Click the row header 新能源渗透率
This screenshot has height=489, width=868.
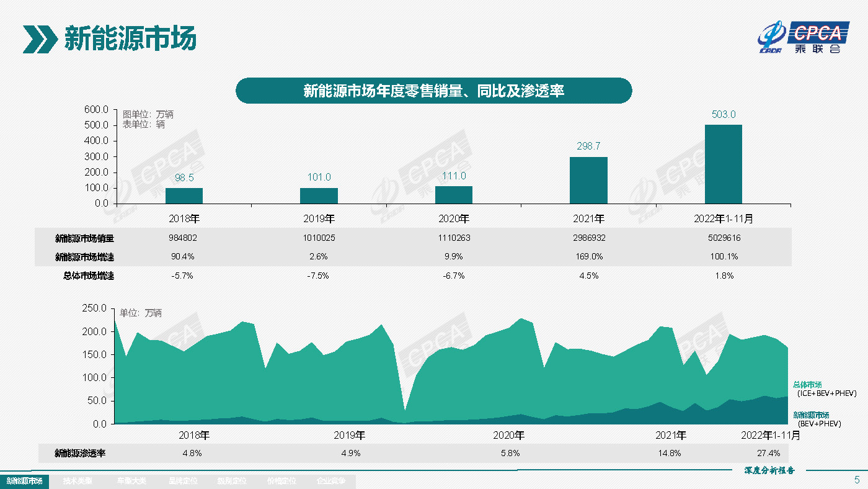[80, 453]
